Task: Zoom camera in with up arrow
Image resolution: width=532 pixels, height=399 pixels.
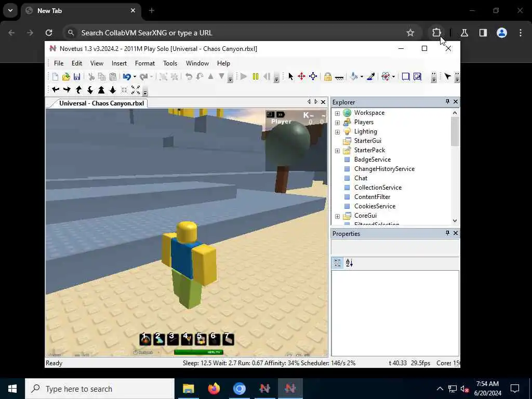Action: tap(101, 90)
